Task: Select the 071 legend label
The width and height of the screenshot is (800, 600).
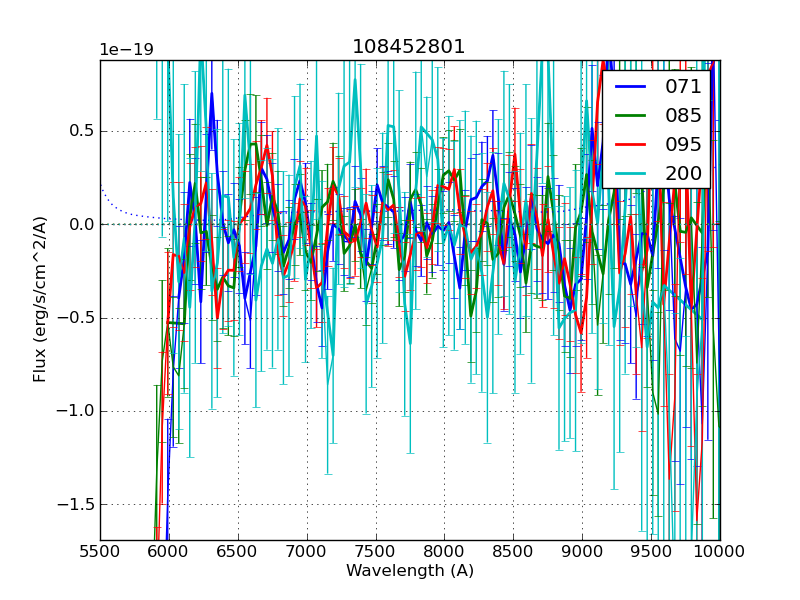Action: [683, 86]
